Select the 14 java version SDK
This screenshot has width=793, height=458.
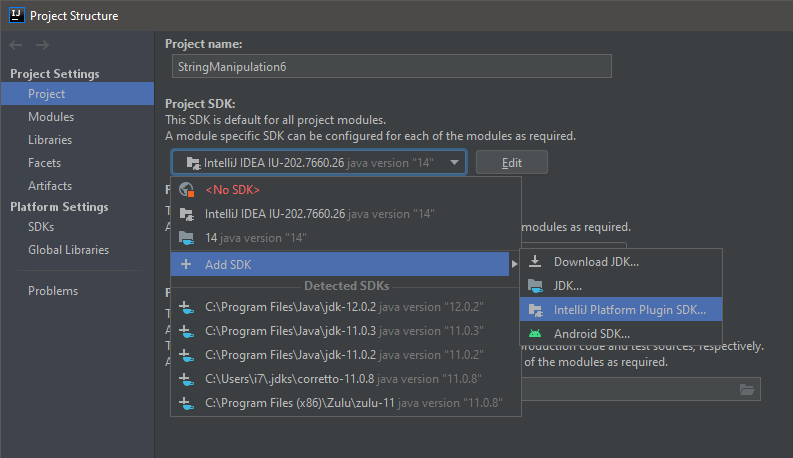point(345,238)
